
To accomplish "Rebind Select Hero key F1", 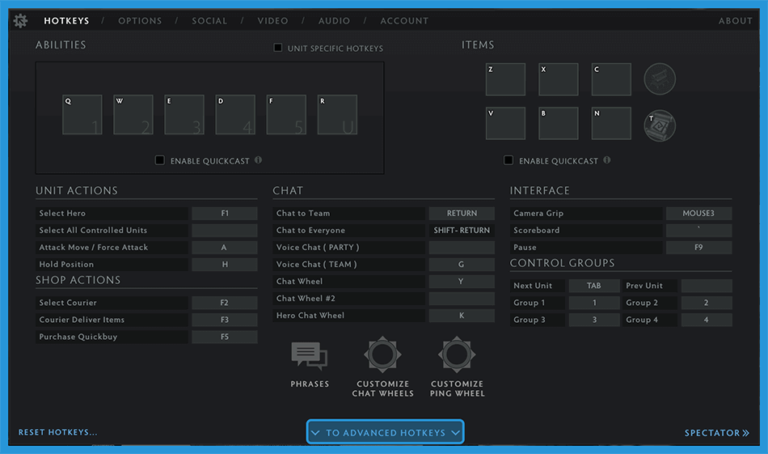I will 224,213.
